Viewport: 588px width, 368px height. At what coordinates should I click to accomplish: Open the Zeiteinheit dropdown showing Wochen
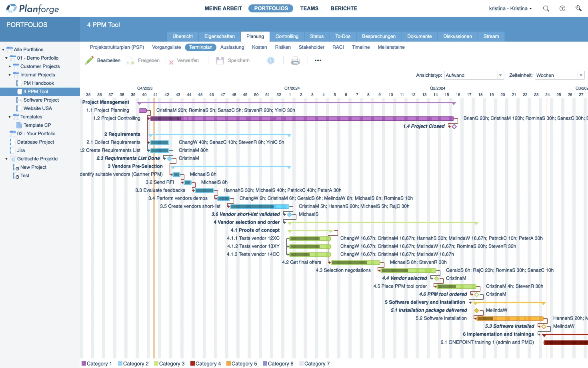click(x=581, y=75)
